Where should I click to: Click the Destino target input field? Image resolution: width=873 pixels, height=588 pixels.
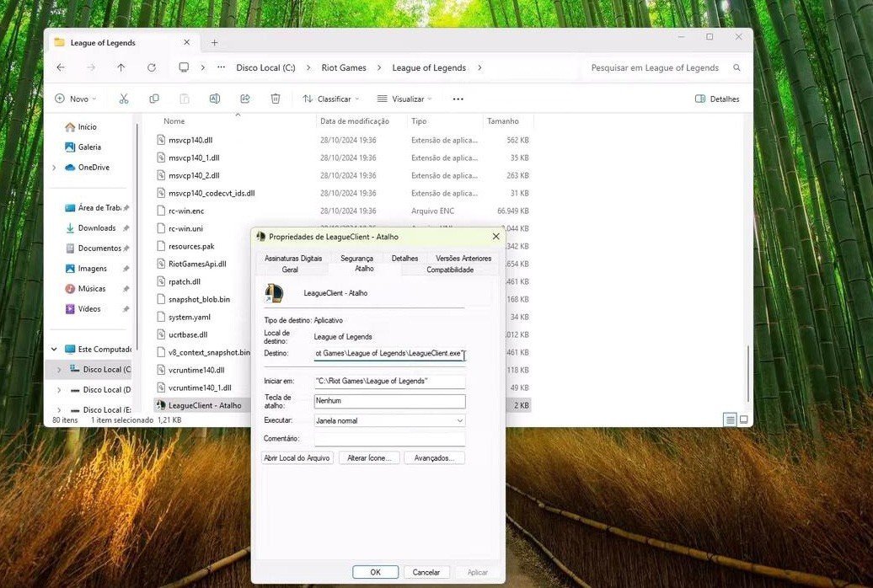pyautogui.click(x=389, y=354)
